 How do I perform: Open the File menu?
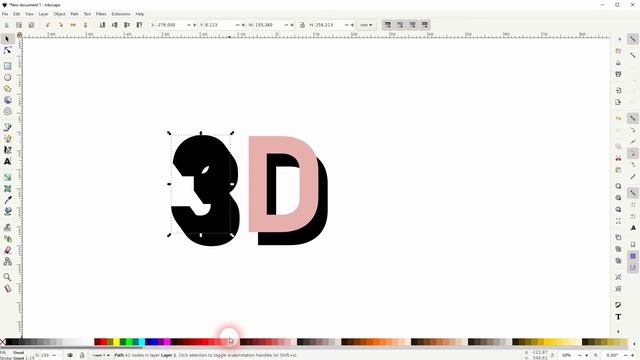[5, 14]
